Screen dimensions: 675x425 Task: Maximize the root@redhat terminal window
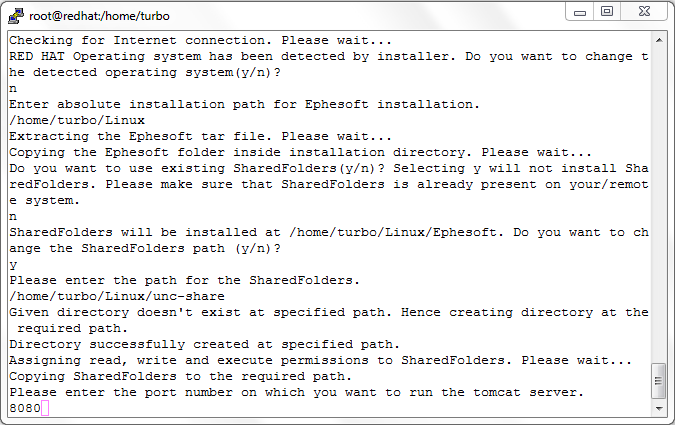coord(607,12)
